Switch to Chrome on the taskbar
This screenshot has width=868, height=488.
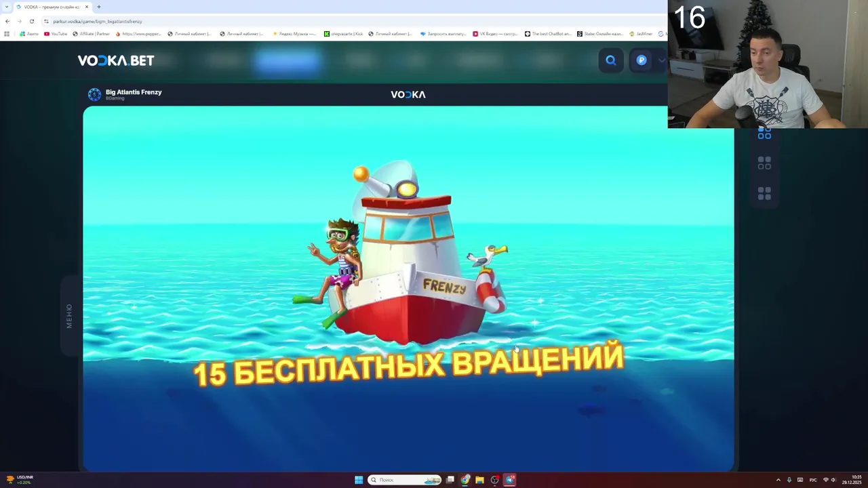coord(465,480)
